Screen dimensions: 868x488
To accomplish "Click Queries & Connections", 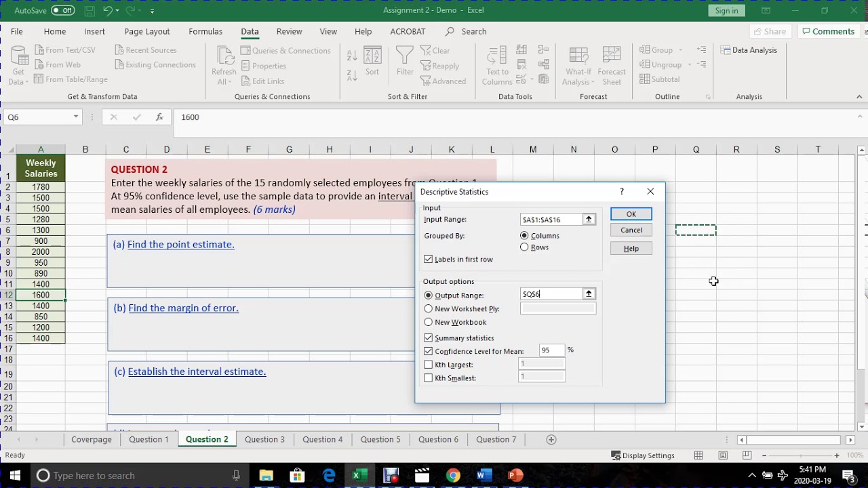I will (285, 50).
